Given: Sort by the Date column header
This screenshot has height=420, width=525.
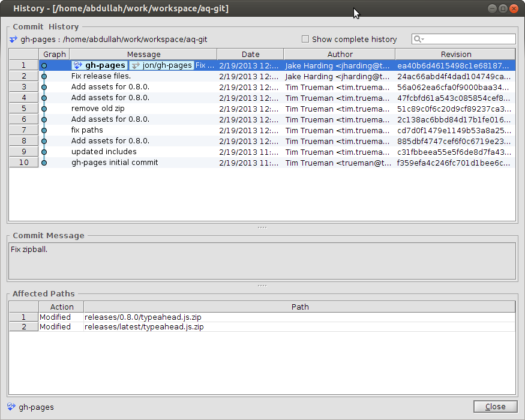Looking at the screenshot, I should 250,54.
